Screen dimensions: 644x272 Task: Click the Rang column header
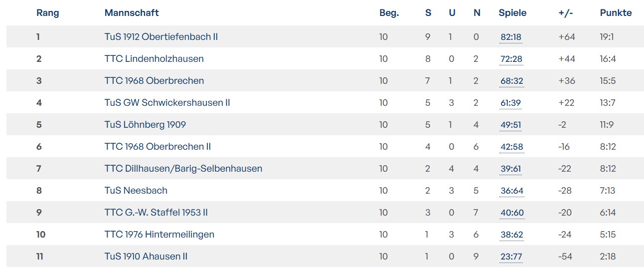(47, 13)
